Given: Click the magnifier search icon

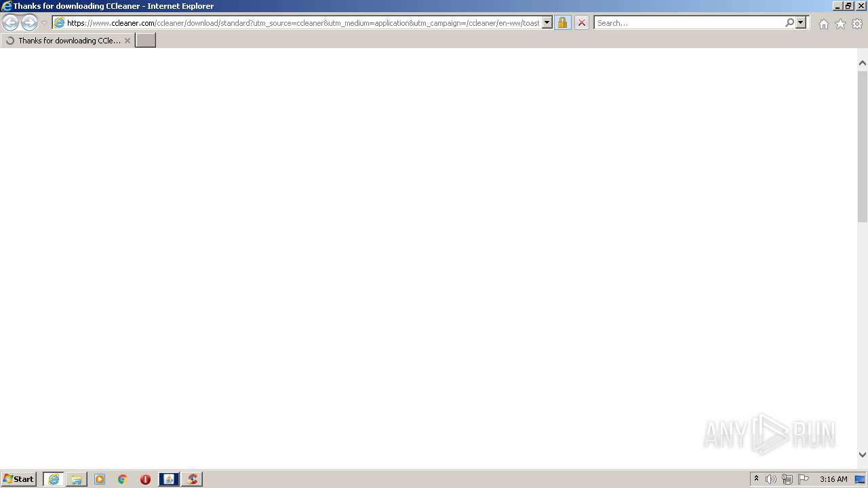Looking at the screenshot, I should [789, 23].
